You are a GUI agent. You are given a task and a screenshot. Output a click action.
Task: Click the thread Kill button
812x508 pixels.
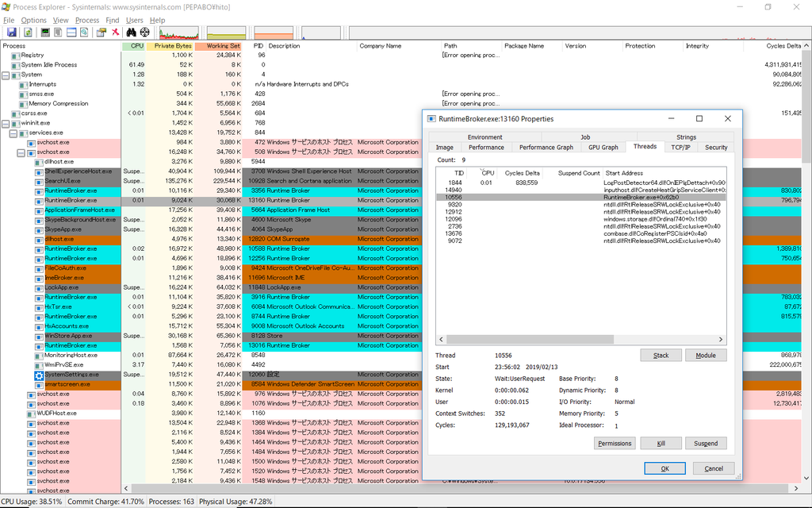tap(661, 443)
